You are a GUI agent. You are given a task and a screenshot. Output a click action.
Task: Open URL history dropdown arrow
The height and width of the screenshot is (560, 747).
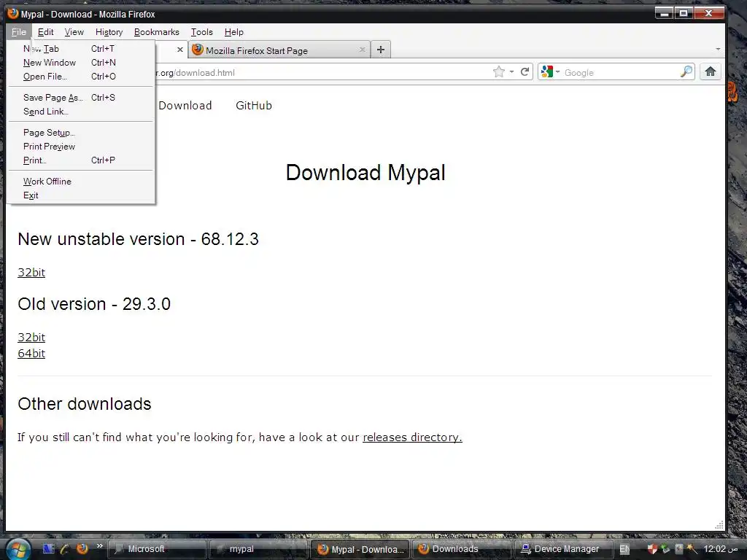pos(511,72)
